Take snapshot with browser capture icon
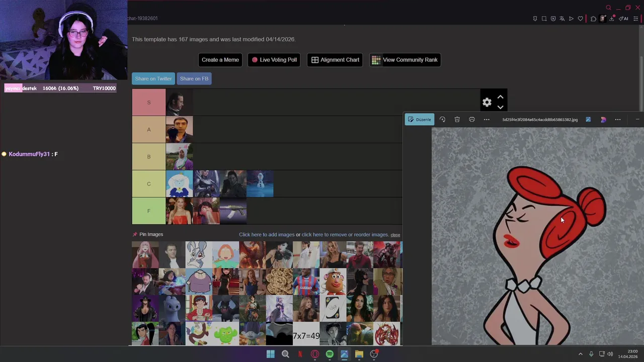This screenshot has width=644, height=362. coord(544,19)
